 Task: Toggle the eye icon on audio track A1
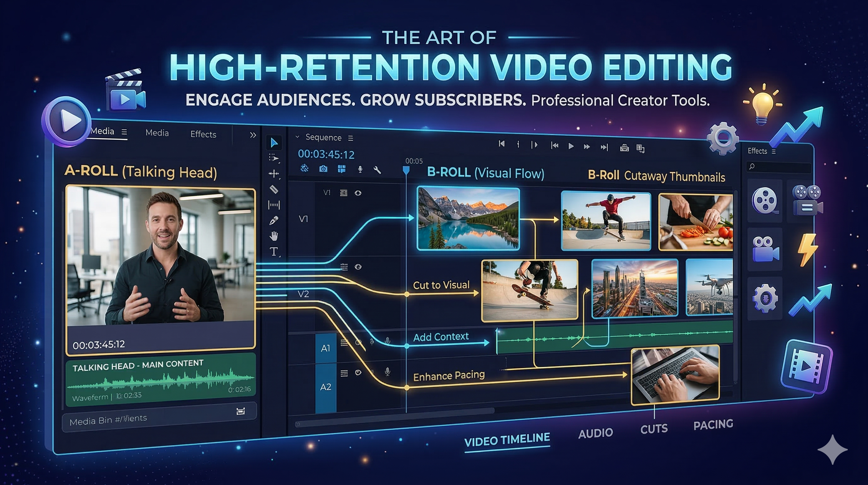point(358,343)
